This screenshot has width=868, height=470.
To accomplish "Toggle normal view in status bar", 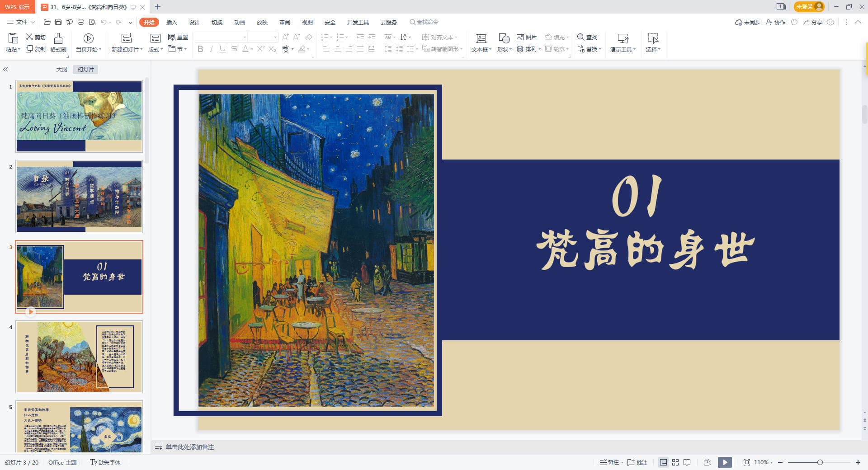I will [x=663, y=462].
